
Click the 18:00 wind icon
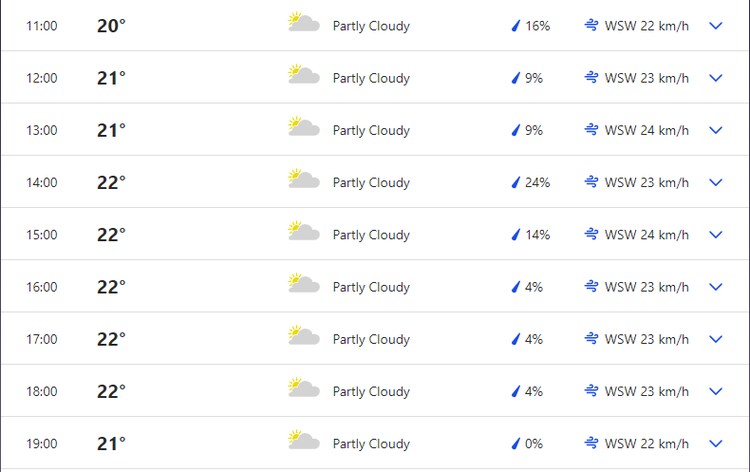(592, 391)
